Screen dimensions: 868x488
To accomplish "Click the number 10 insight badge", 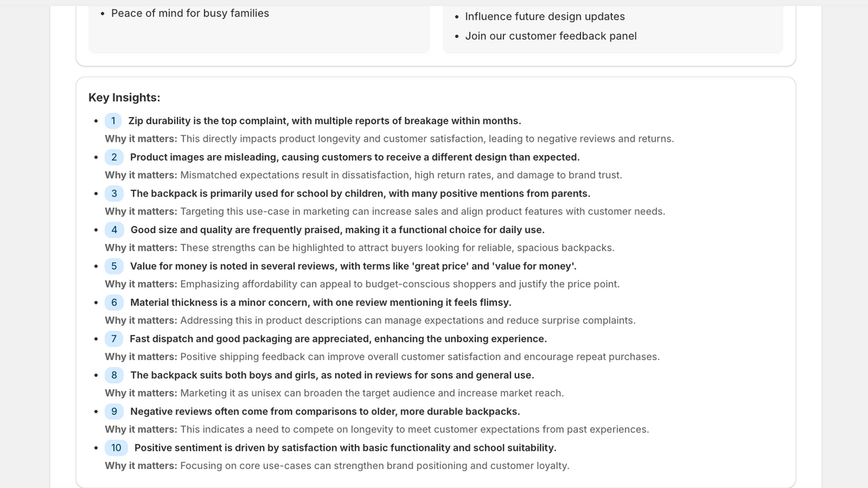I will pyautogui.click(x=116, y=448).
